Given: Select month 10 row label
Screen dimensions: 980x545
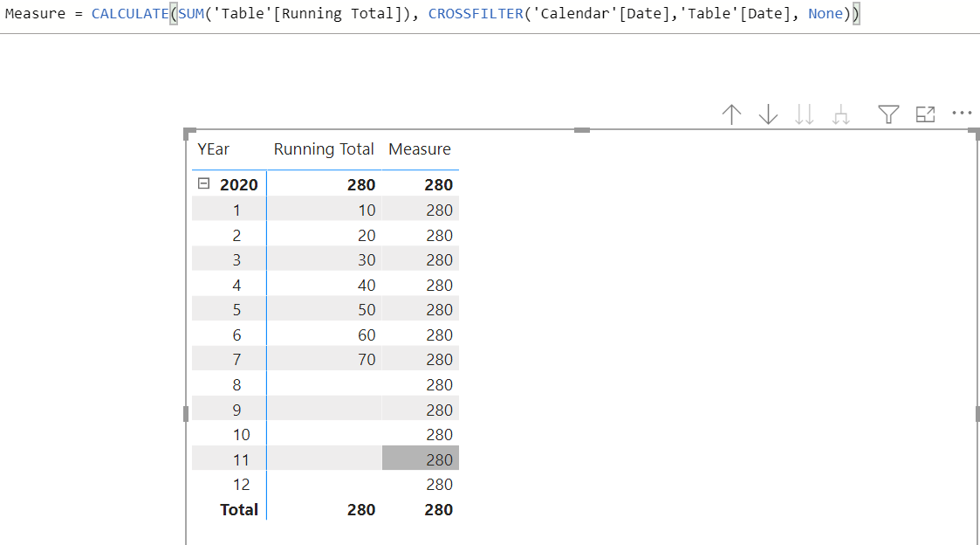Looking at the screenshot, I should click(241, 435).
